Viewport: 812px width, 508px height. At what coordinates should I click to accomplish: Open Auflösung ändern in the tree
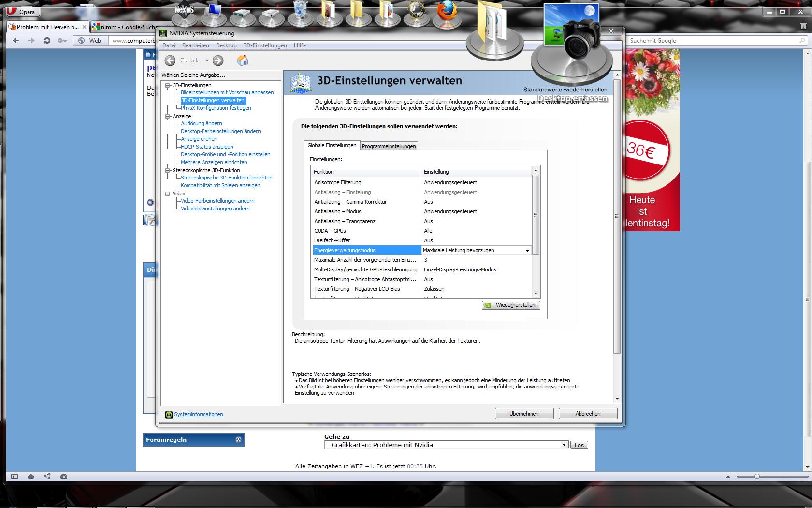click(202, 124)
